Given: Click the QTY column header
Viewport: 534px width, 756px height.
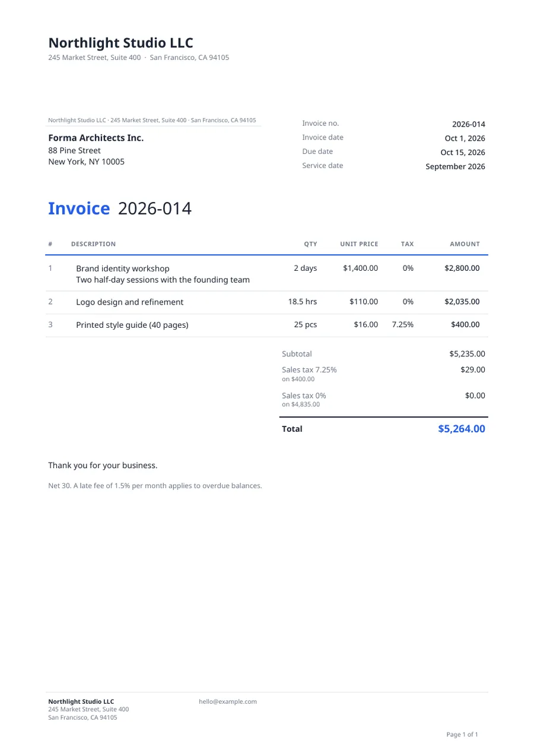Looking at the screenshot, I should coord(310,244).
